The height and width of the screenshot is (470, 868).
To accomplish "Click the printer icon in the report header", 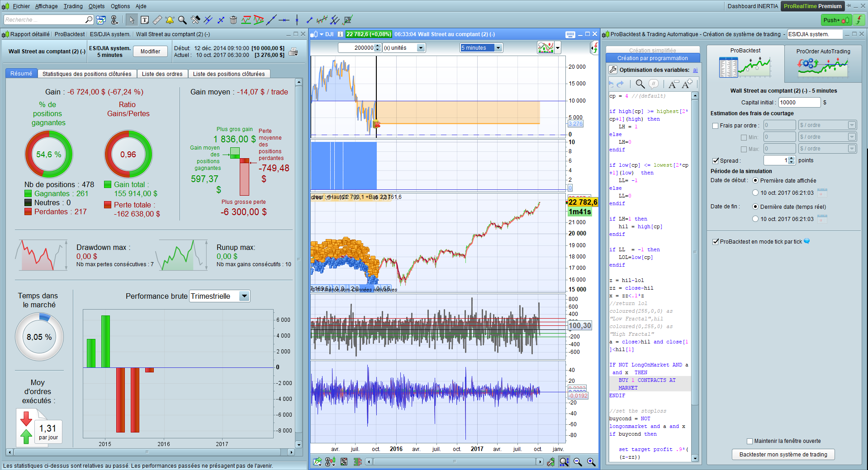I will 293,52.
